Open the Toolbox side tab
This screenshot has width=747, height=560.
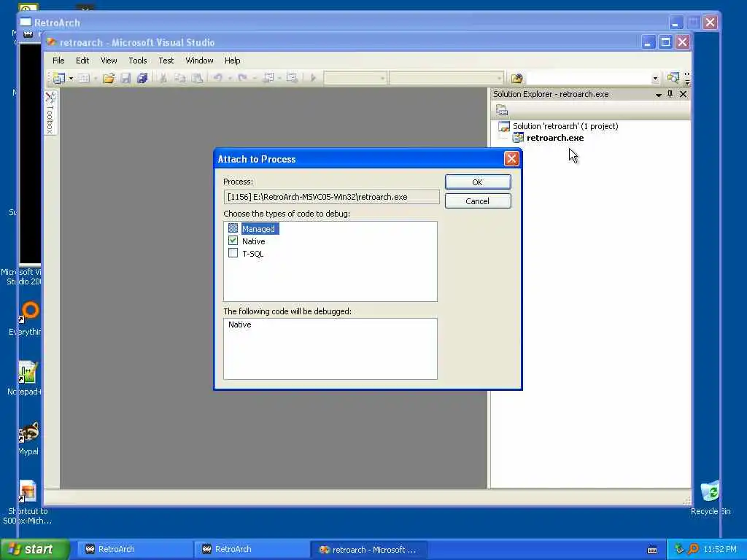coord(50,113)
